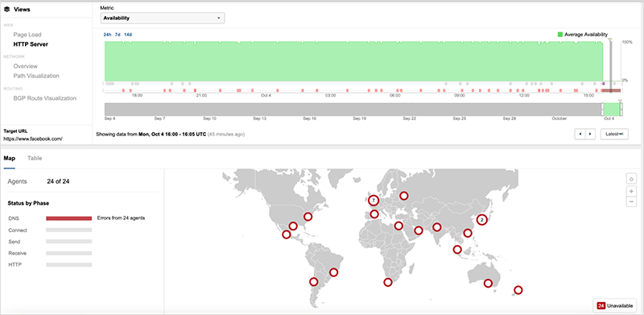Click the agent marker in Australia
This screenshot has width=644, height=315.
488,283
